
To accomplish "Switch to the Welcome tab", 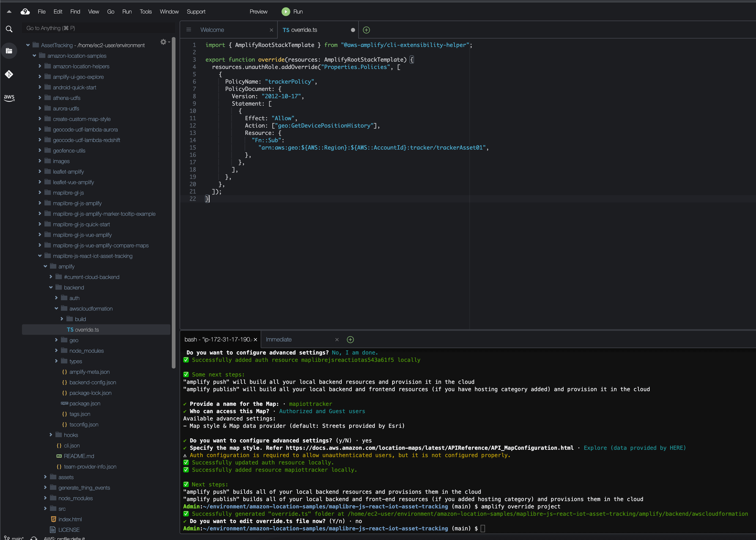I will click(212, 30).
